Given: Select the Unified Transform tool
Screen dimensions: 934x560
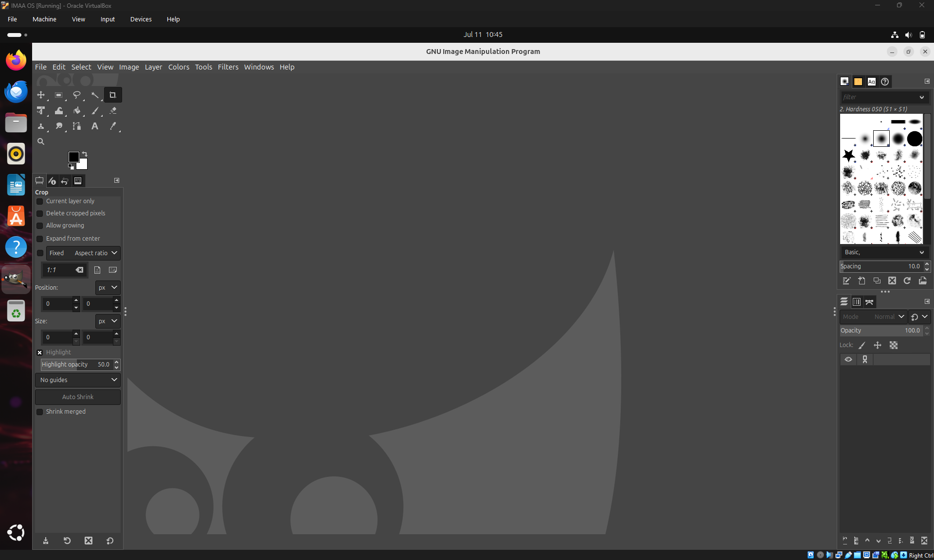Looking at the screenshot, I should (x=41, y=111).
